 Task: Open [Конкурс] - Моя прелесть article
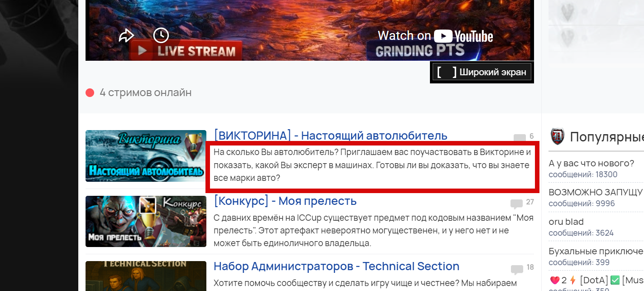(x=285, y=201)
